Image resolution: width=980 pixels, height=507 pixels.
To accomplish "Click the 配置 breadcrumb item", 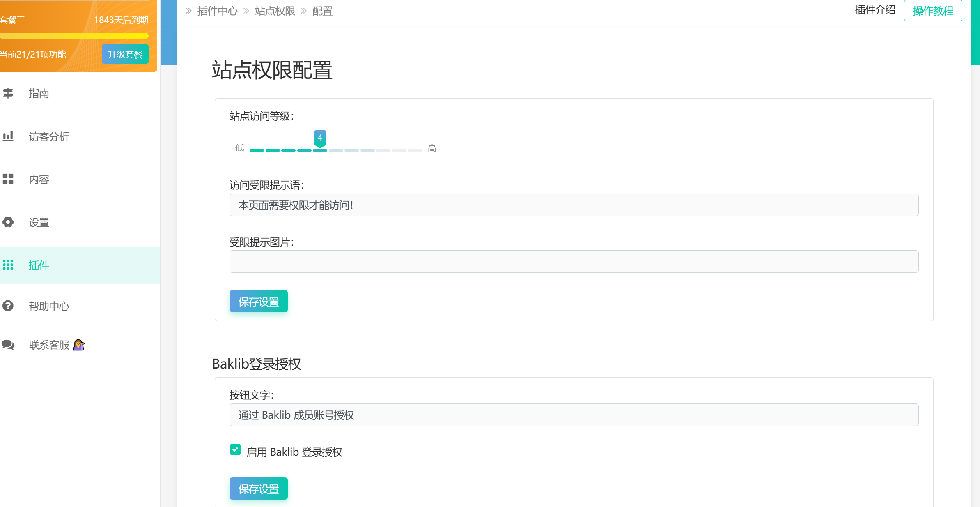I will click(x=322, y=11).
